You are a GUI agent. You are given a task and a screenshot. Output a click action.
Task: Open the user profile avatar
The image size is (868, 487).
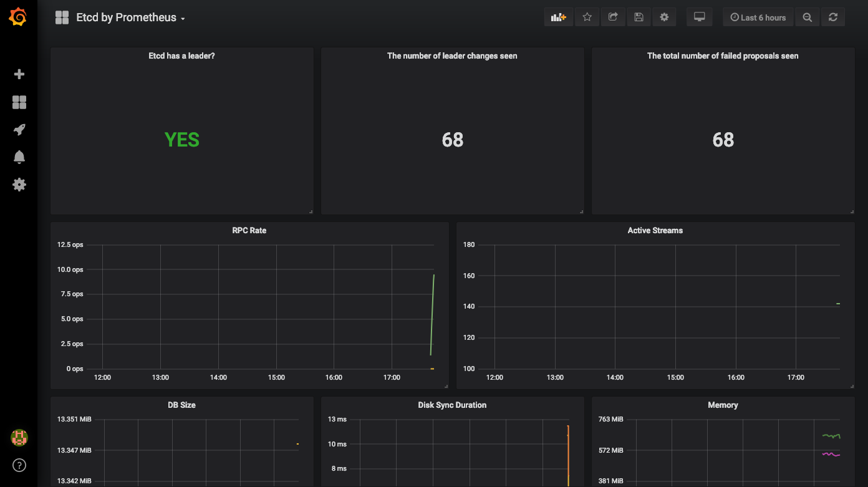19,438
